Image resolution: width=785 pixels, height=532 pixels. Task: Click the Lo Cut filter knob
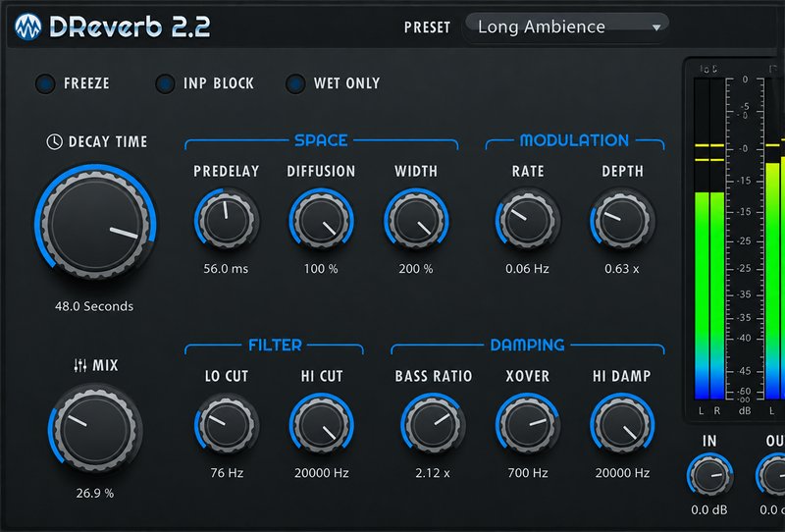[x=227, y=425]
